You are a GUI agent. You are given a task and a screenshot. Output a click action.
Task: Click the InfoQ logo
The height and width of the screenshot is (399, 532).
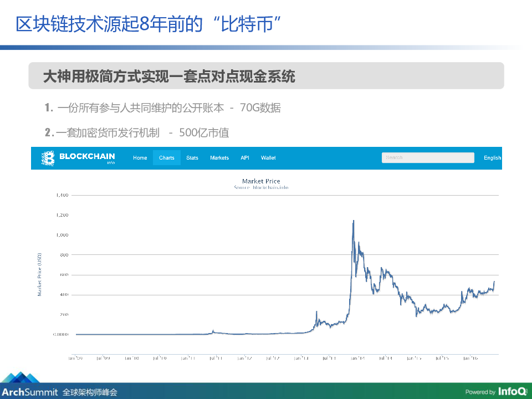[512, 391]
